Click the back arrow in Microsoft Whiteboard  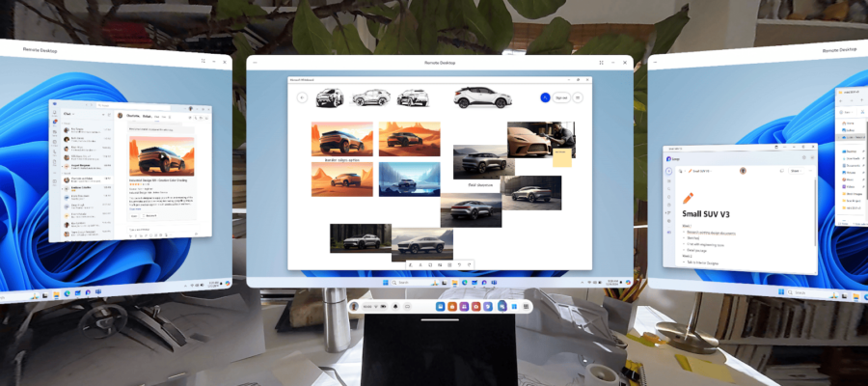(302, 97)
